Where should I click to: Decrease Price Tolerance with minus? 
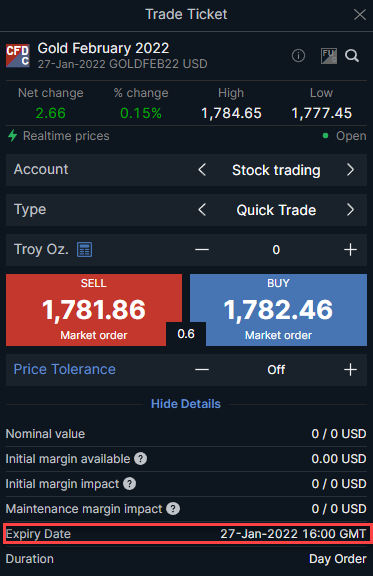pyautogui.click(x=202, y=370)
